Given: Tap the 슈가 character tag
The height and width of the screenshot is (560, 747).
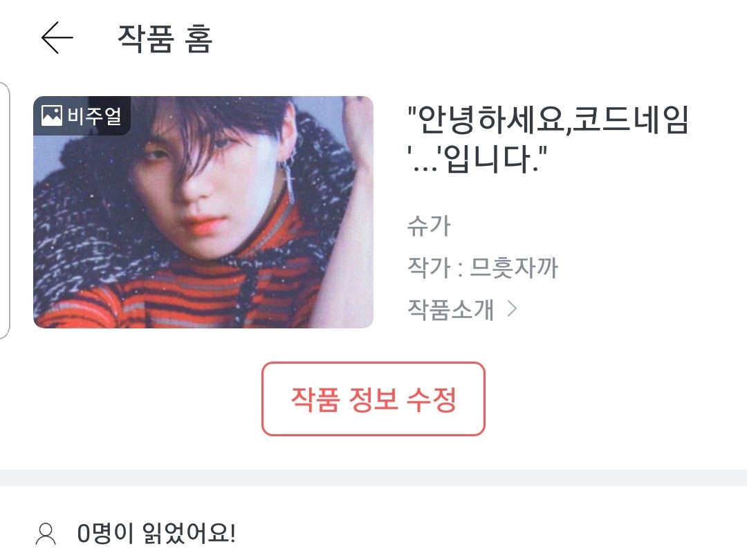Looking at the screenshot, I should pos(429,225).
